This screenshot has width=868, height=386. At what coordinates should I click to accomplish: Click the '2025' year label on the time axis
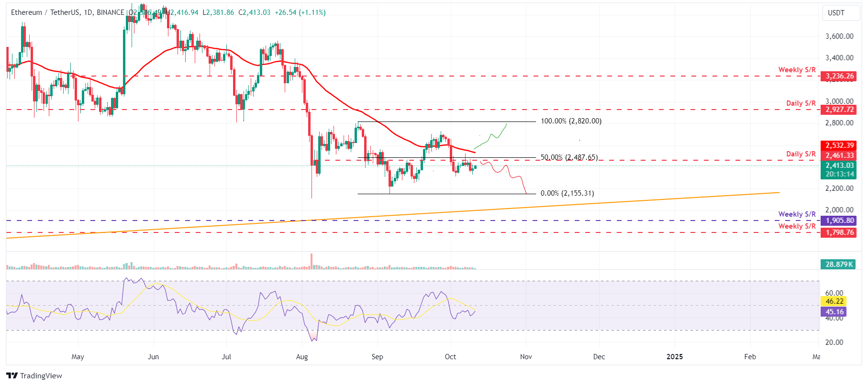coord(675,357)
